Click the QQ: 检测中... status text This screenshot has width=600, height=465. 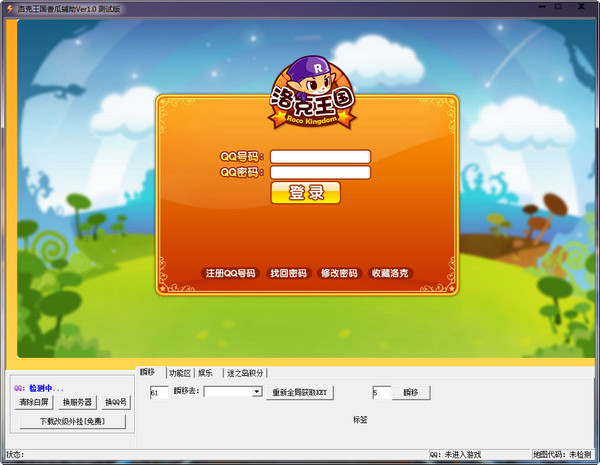tap(39, 388)
